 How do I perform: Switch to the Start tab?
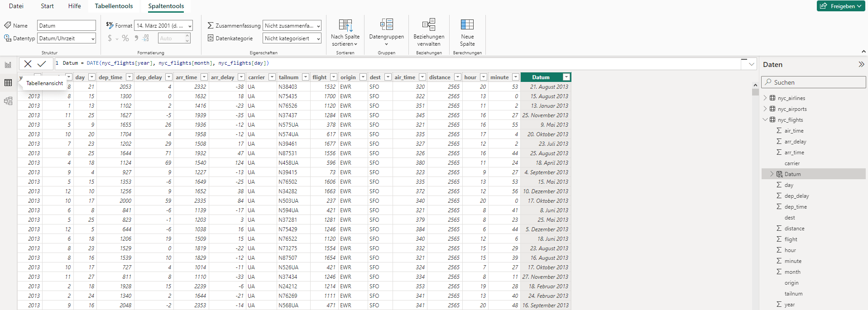pos(47,6)
